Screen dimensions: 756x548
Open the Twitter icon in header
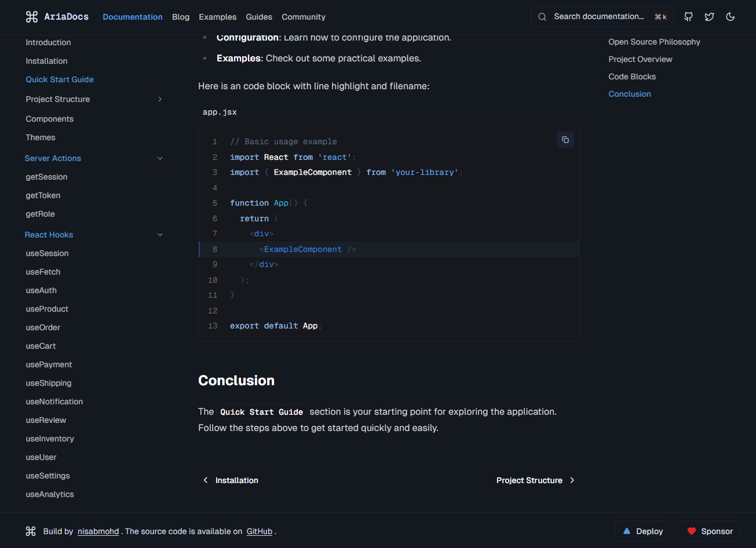tap(709, 17)
